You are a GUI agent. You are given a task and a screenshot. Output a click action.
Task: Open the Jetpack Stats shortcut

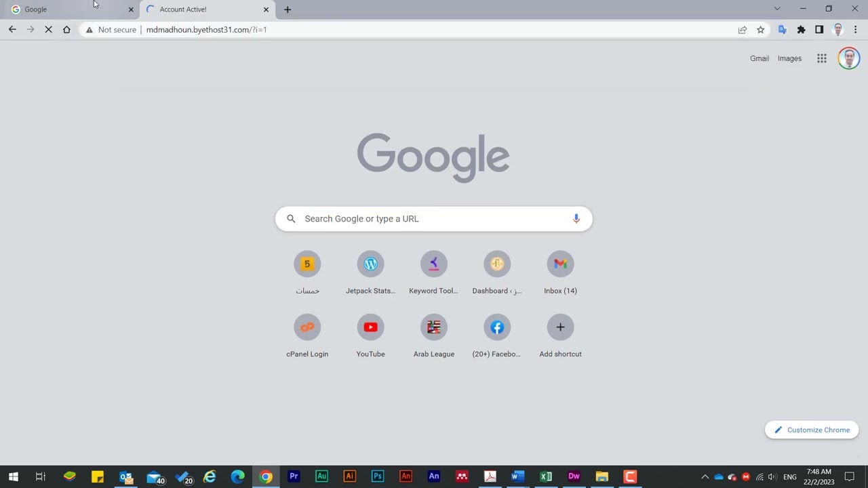click(370, 273)
